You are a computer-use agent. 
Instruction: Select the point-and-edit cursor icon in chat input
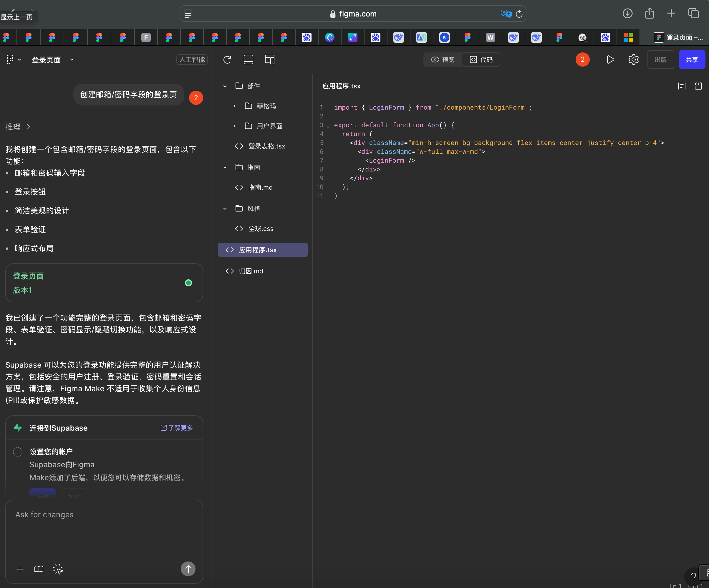57,569
